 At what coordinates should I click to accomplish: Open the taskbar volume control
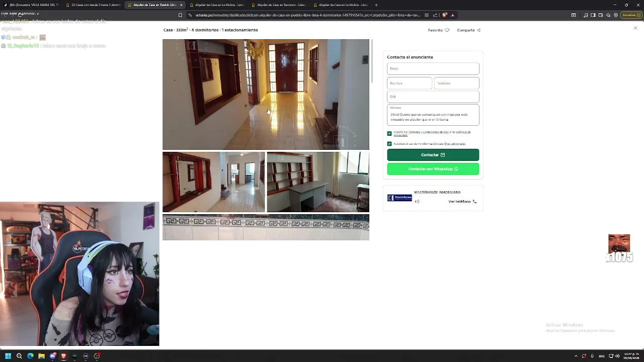617,356
